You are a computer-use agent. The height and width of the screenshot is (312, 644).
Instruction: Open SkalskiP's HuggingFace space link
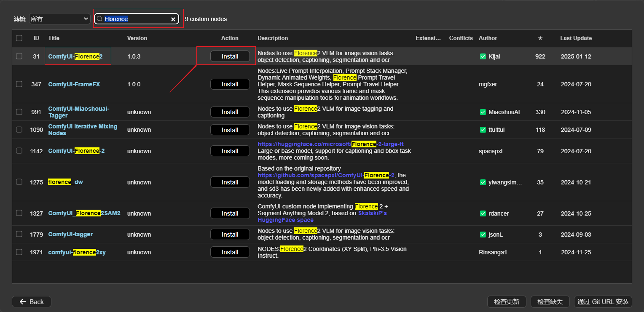coord(322,216)
